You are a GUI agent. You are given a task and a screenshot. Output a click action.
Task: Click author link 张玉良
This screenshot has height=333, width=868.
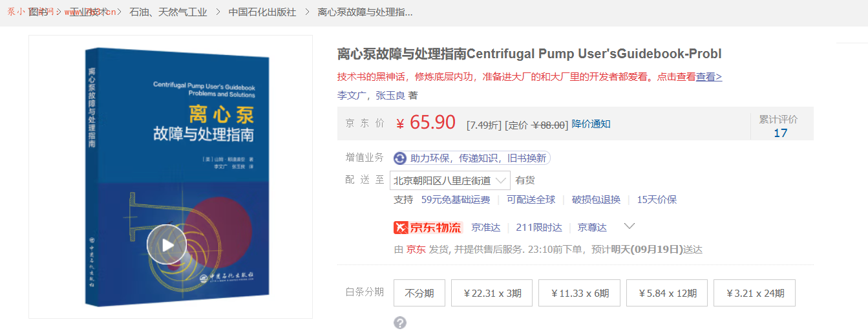point(390,95)
